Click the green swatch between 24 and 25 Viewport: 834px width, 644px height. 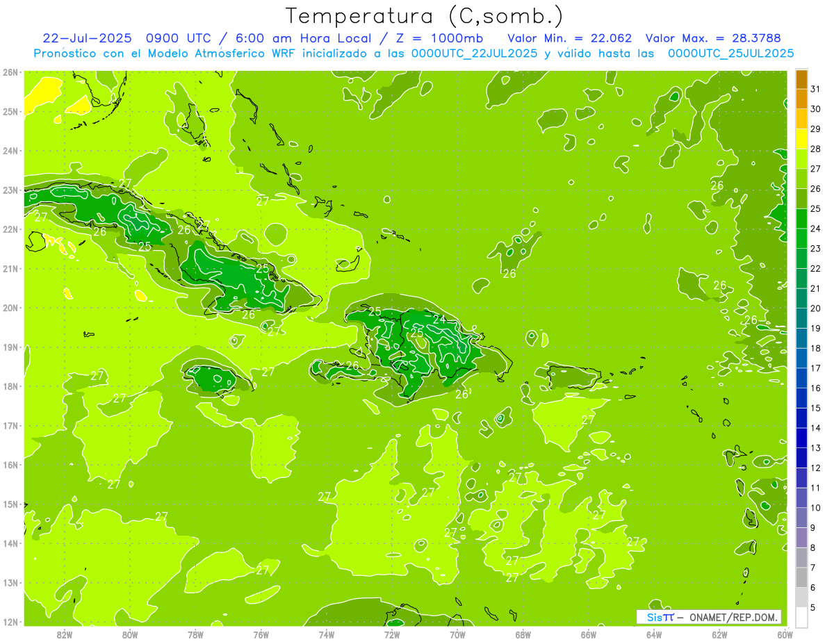click(801, 218)
